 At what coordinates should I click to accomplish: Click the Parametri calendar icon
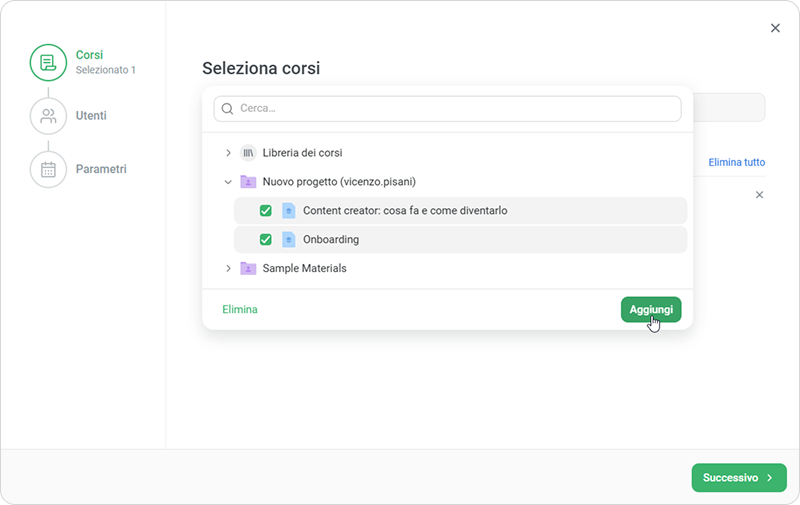coord(48,169)
